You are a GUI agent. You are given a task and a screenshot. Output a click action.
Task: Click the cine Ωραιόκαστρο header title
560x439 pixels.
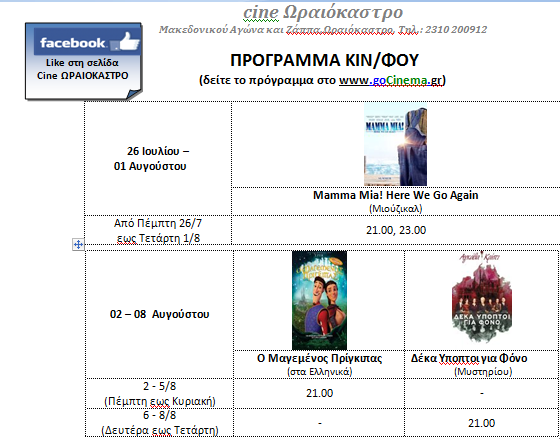[x=323, y=13]
